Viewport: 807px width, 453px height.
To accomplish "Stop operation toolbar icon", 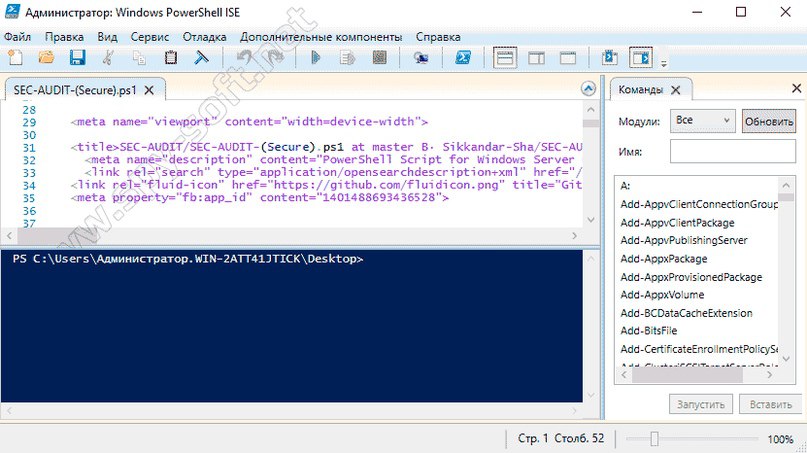I will [x=380, y=57].
